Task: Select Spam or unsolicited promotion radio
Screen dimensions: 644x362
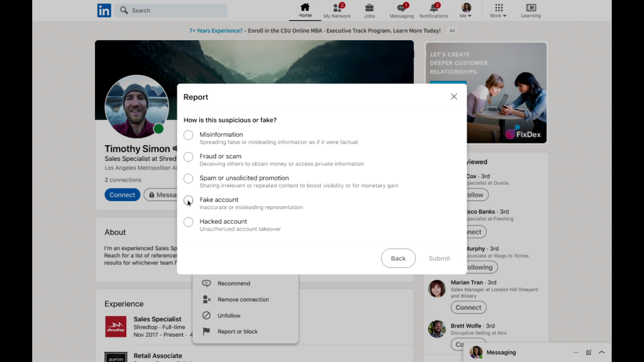Action: tap(188, 178)
